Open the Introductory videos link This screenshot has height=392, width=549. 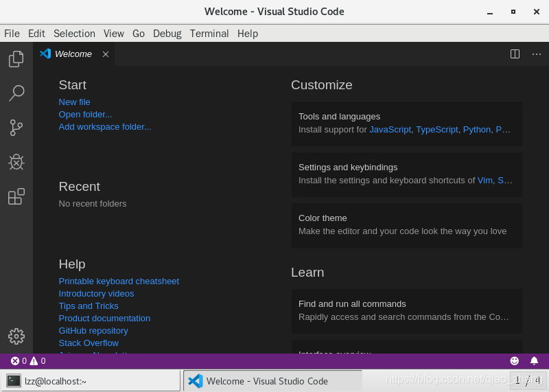click(x=96, y=294)
